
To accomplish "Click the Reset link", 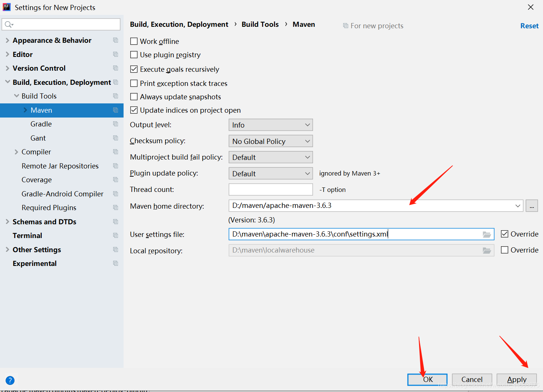I will click(x=529, y=26).
